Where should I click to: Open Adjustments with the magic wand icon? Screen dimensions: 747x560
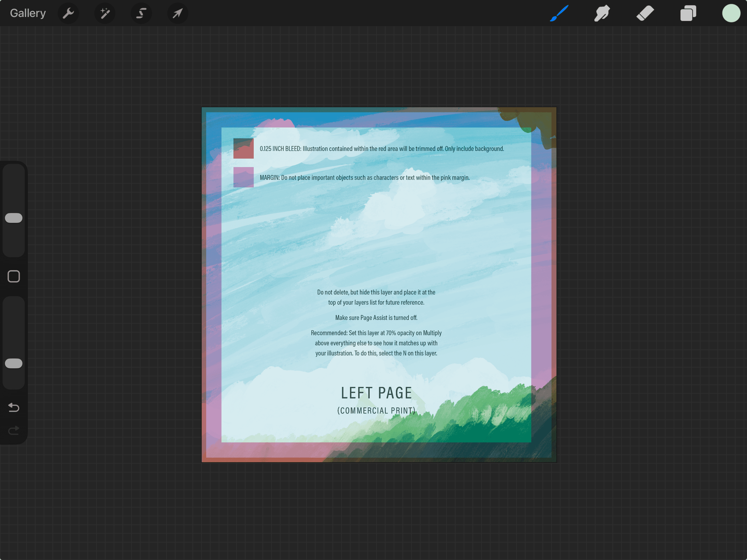pyautogui.click(x=105, y=13)
